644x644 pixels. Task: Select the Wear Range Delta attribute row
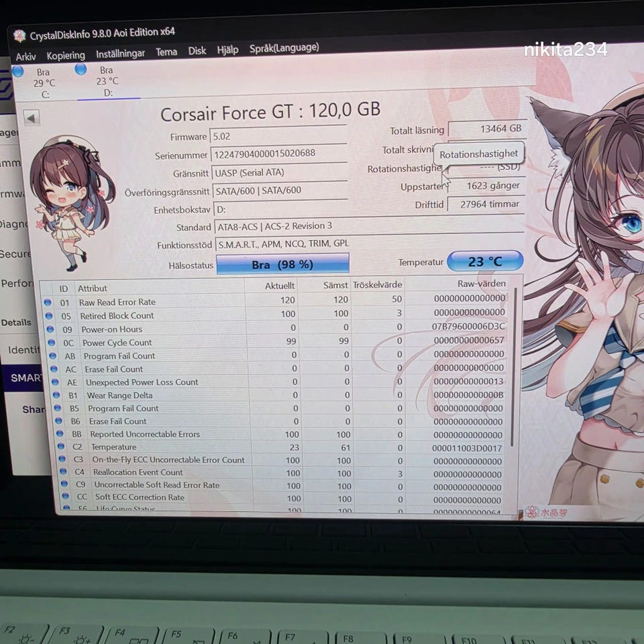[x=279, y=394]
